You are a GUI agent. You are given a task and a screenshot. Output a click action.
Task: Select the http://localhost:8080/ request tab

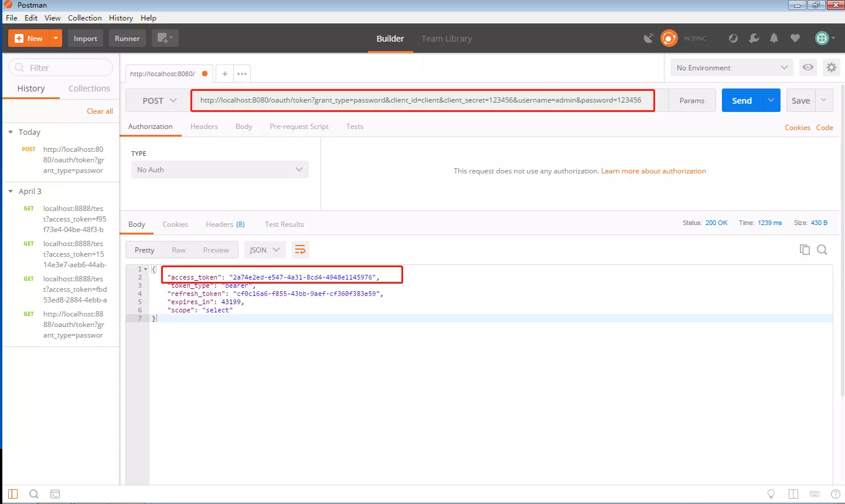(x=169, y=74)
